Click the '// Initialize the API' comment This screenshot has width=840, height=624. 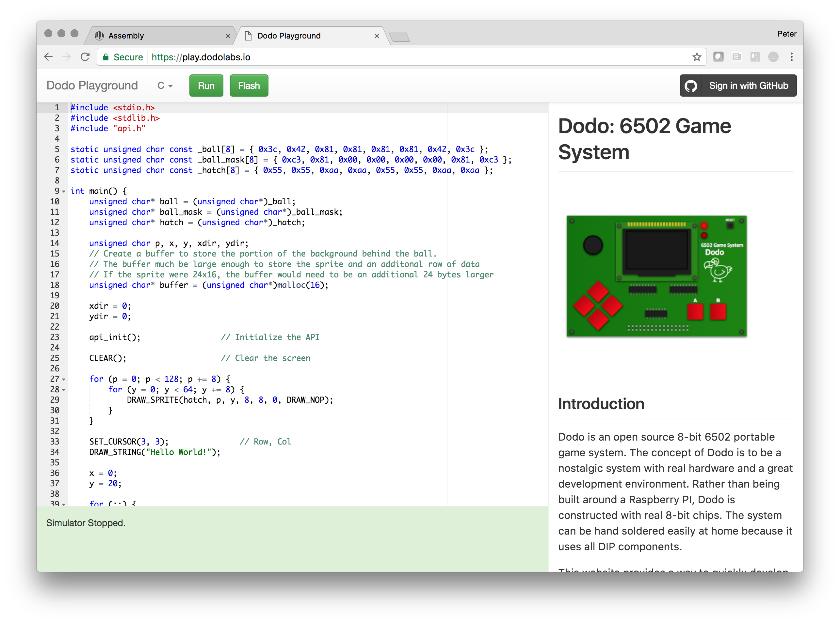point(270,337)
